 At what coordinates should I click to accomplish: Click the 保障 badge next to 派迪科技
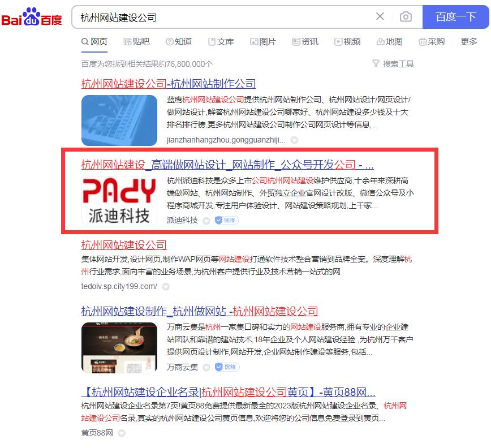pos(226,221)
